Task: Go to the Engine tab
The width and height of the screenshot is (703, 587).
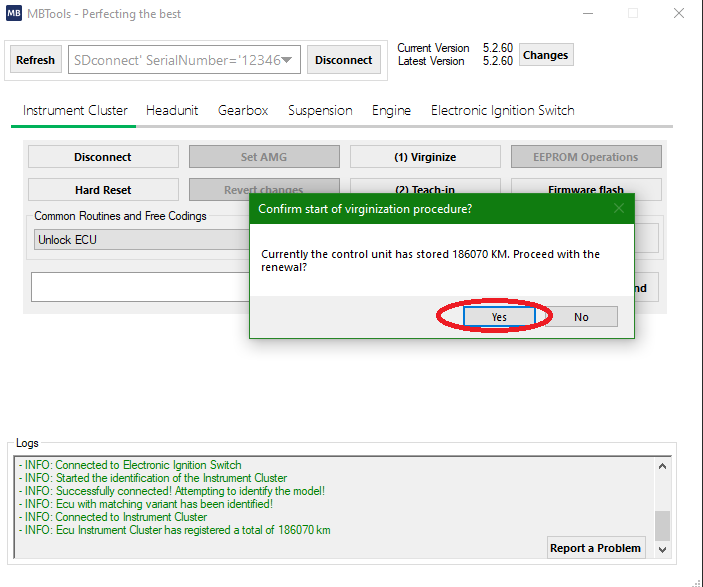Action: coord(391,111)
